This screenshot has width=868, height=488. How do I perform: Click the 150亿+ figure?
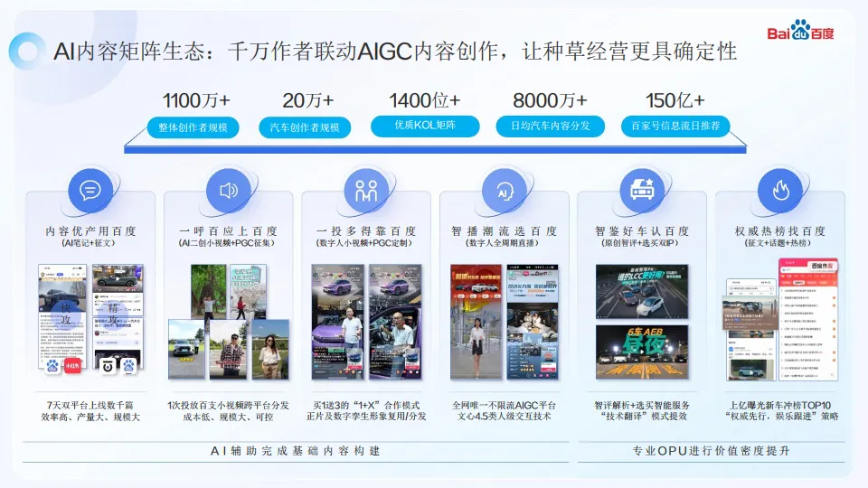[x=675, y=100]
